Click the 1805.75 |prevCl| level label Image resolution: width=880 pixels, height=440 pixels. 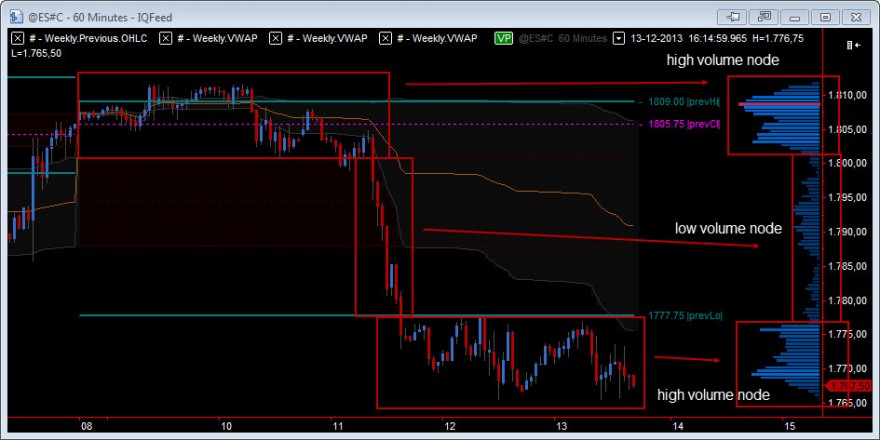pyautogui.click(x=684, y=125)
